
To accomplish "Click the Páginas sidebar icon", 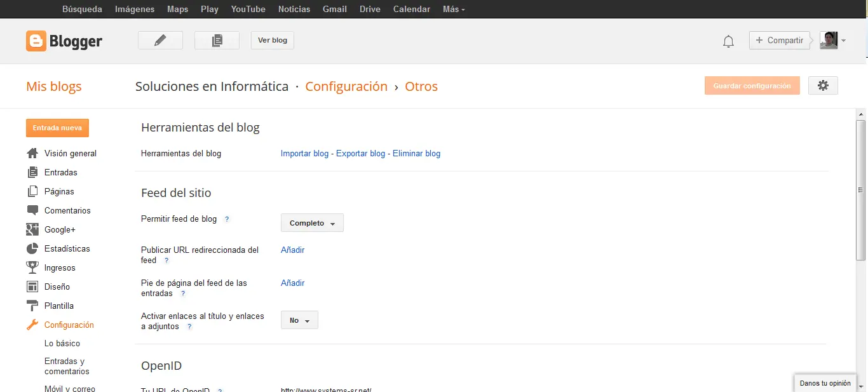I will [32, 191].
